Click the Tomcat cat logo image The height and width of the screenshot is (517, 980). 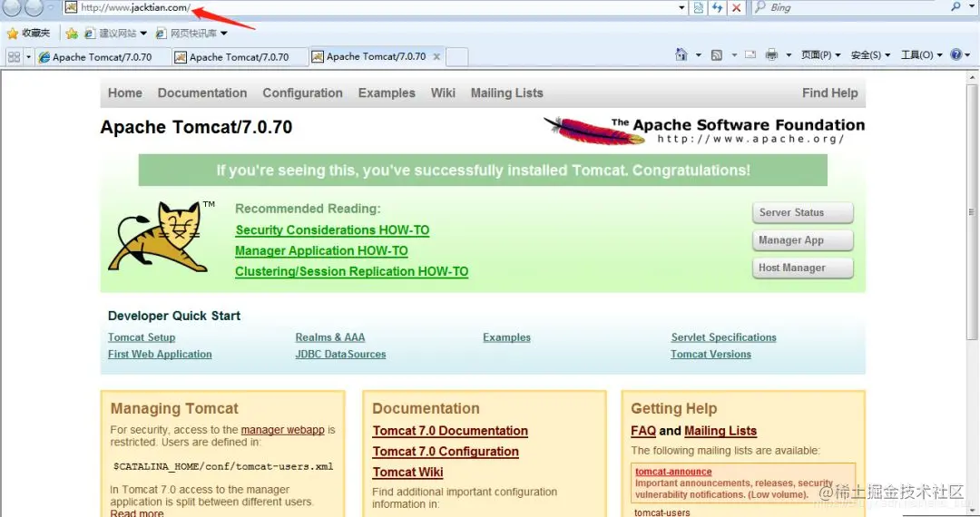tap(158, 237)
